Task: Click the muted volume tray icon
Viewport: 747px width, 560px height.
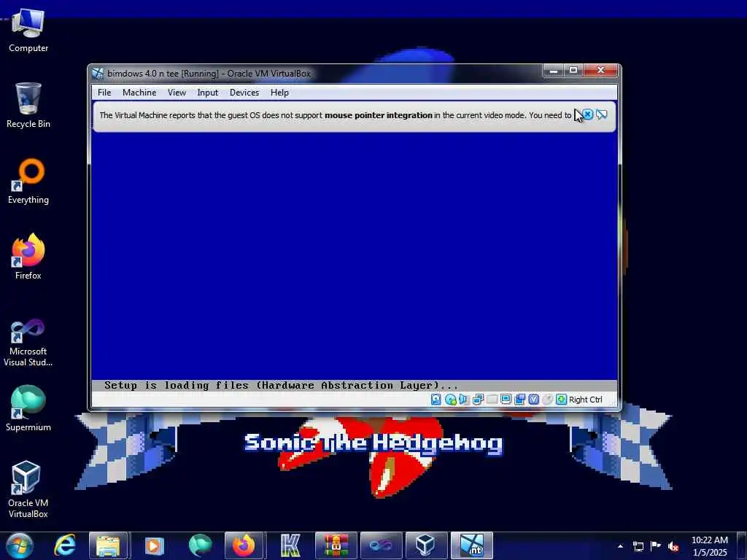Action: click(673, 546)
